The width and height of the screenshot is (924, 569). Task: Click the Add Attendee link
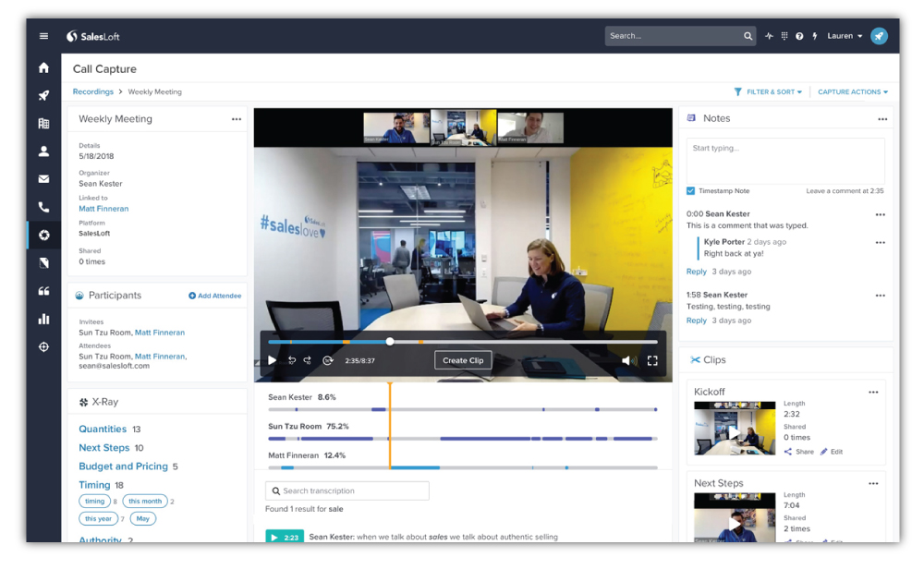pos(215,296)
